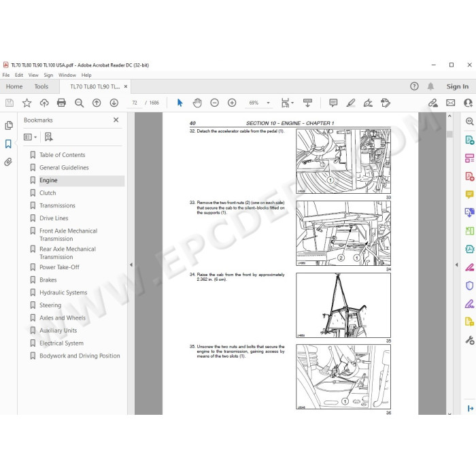Open the Transmissions bookmark
Viewport: 476px width, 476px height.
click(x=57, y=205)
